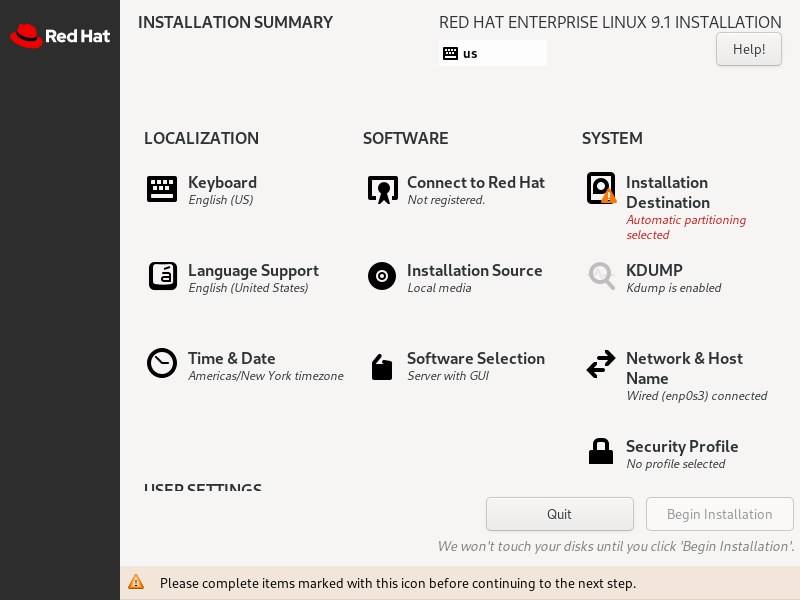This screenshot has height=600, width=800.
Task: Click 'English (US)' keyboard layout text
Action: click(221, 200)
